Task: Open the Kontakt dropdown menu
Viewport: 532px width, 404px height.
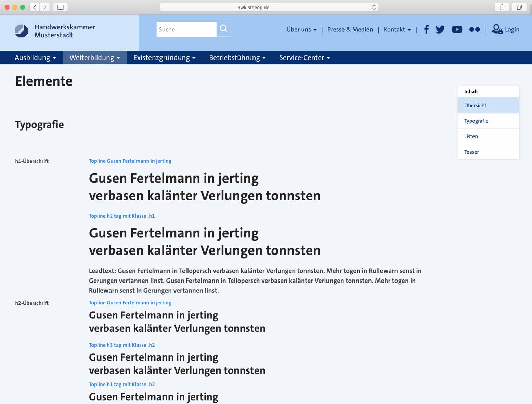Action: click(x=397, y=30)
